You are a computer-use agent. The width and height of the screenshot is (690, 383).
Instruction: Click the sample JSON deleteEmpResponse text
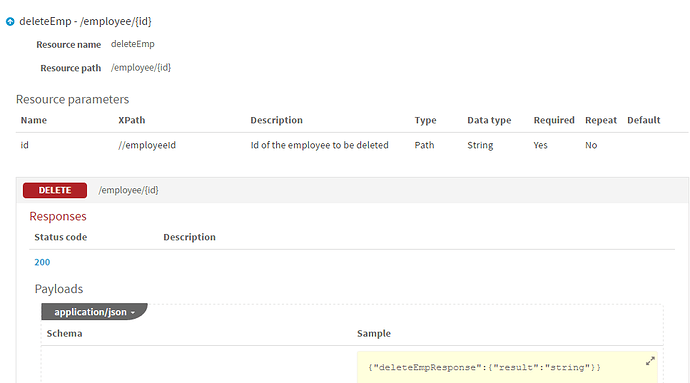[x=484, y=367]
